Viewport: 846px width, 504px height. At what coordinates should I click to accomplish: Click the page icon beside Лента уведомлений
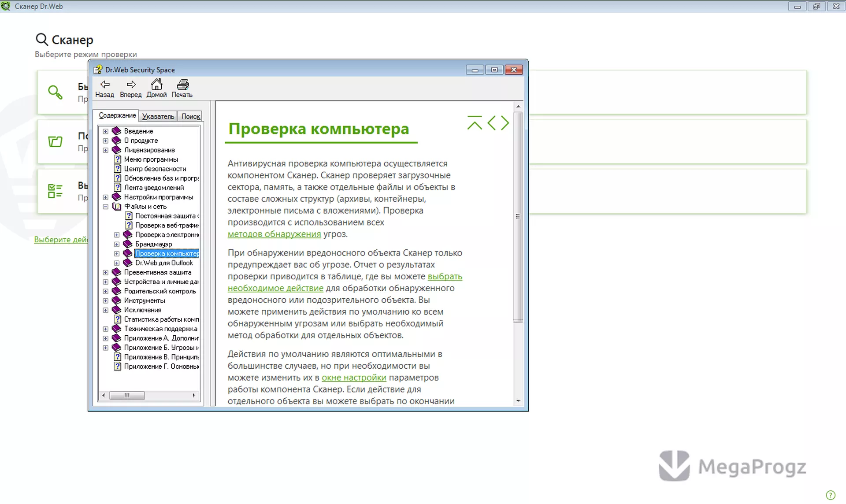118,188
